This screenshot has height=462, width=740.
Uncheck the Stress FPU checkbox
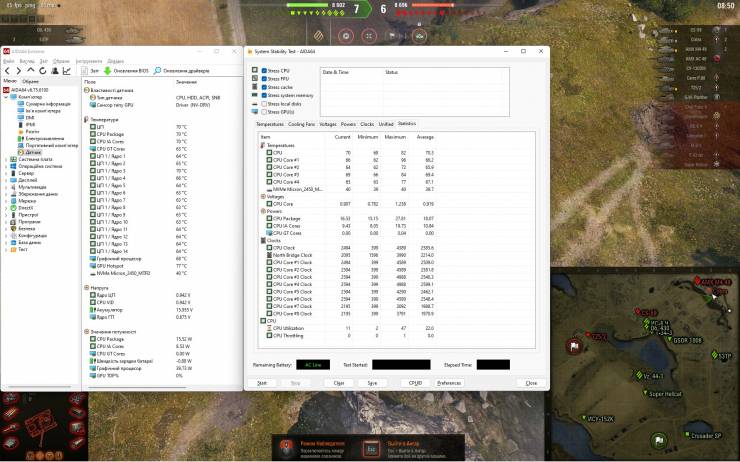[264, 79]
